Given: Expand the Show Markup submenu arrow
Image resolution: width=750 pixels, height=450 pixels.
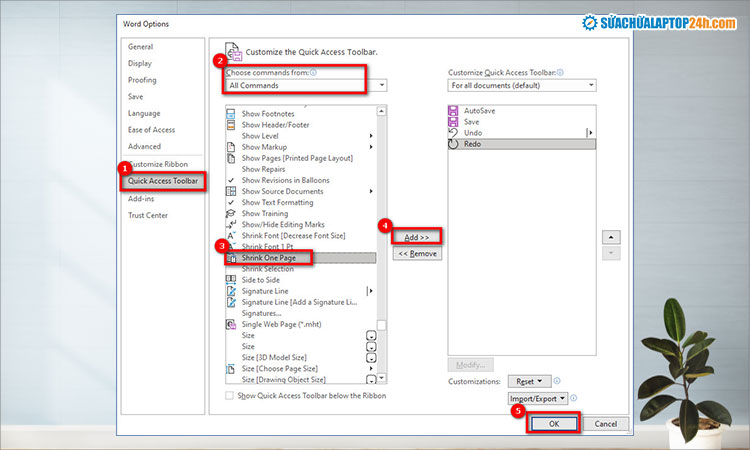Looking at the screenshot, I should click(371, 147).
